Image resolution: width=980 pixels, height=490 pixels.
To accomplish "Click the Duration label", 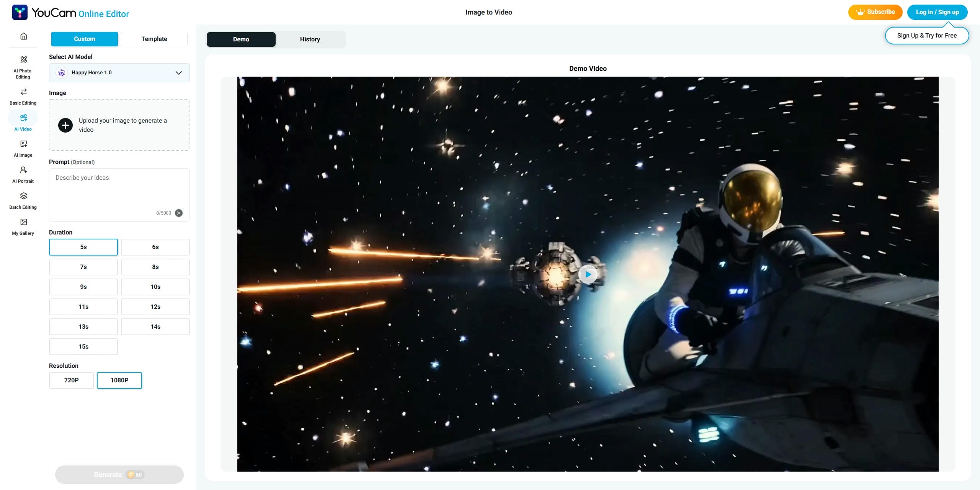I will click(60, 233).
